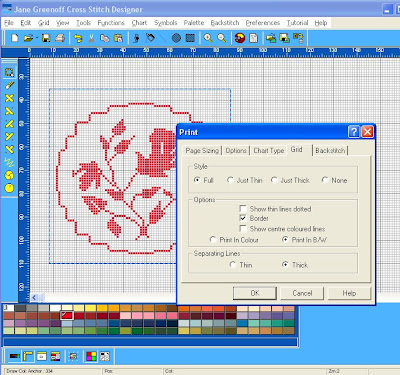Open the Palette menu

[x=194, y=23]
